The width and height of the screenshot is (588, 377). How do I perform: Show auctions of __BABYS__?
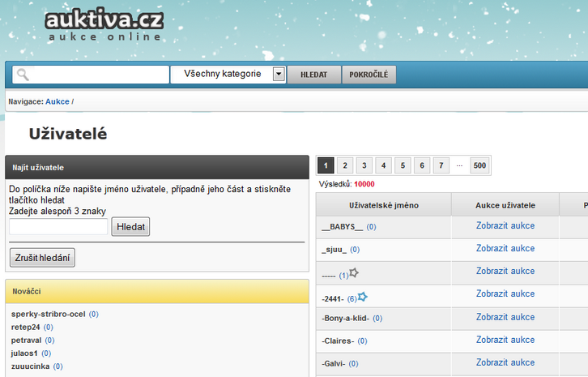[505, 225]
